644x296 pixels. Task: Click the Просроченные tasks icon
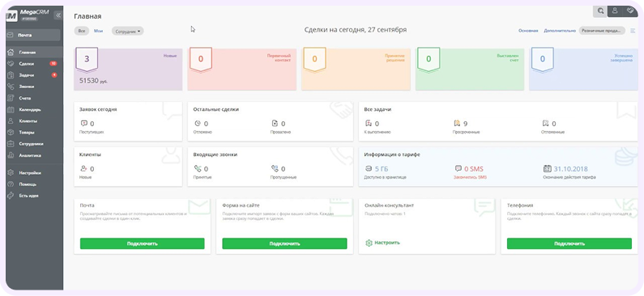pyautogui.click(x=457, y=124)
